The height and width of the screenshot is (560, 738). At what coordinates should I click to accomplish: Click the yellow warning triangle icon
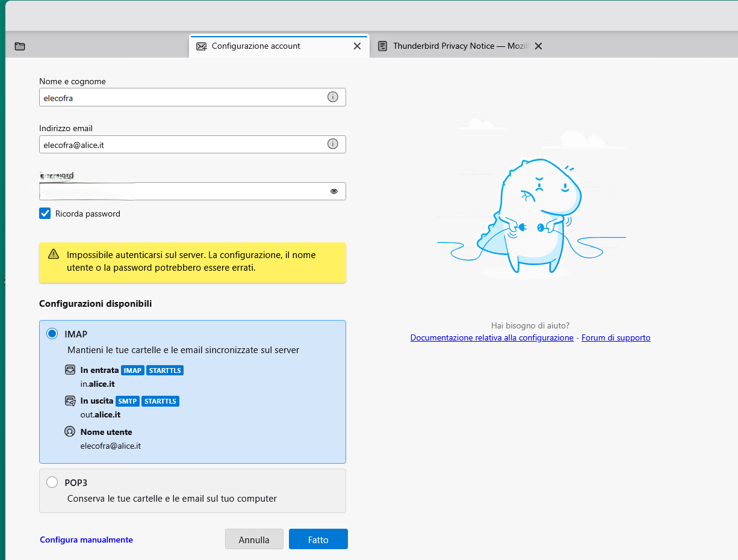coord(54,254)
